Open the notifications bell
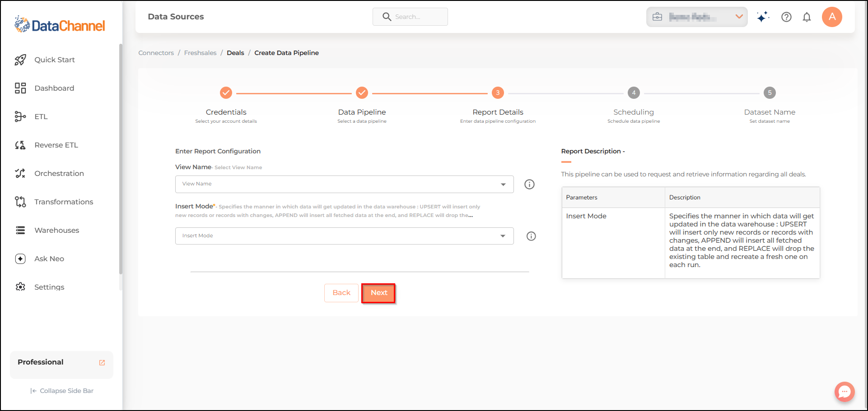The width and height of the screenshot is (868, 411). point(807,17)
